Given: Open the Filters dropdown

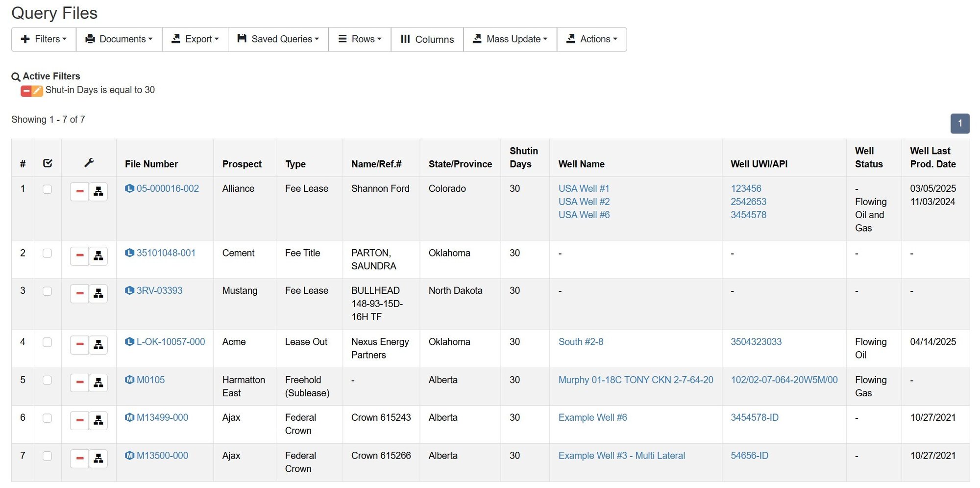Looking at the screenshot, I should [x=43, y=39].
